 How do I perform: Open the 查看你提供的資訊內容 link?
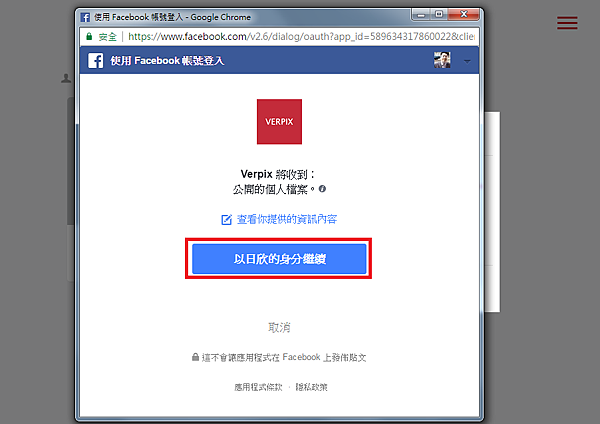(x=287, y=219)
